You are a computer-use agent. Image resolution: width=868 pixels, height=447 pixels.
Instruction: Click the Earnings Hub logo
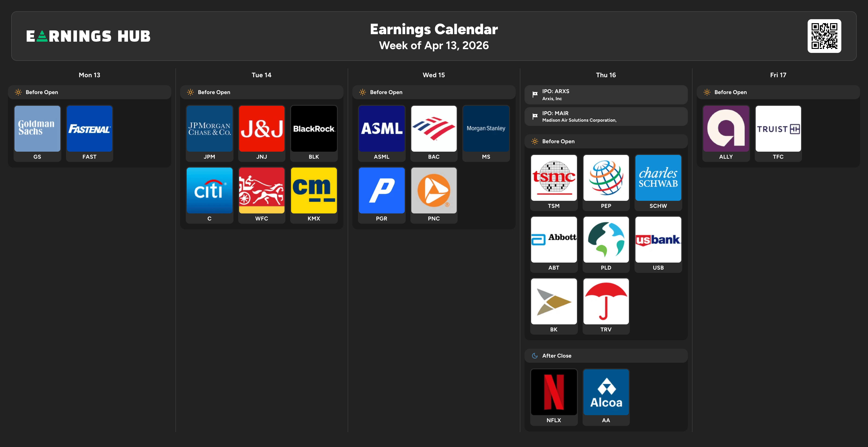coord(88,36)
